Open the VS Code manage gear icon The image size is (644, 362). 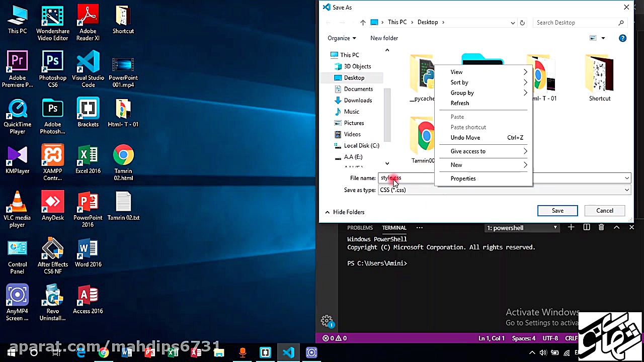tap(327, 321)
